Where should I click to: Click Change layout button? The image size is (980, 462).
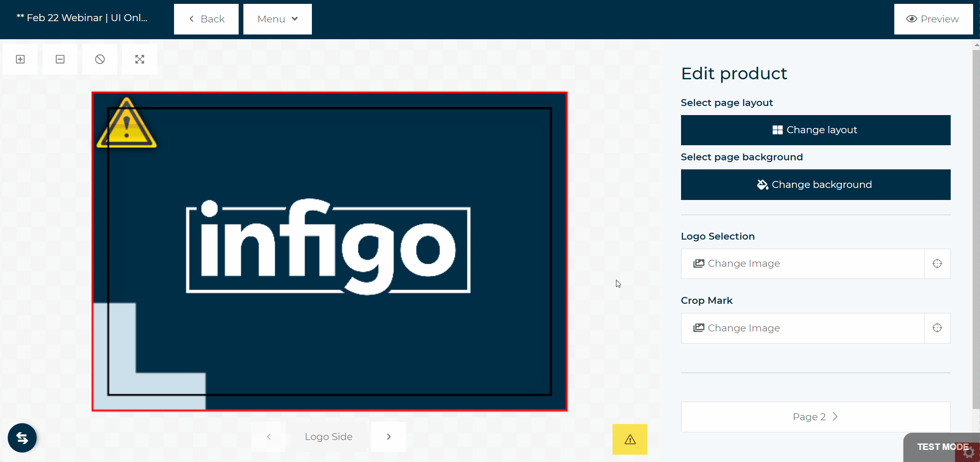coord(815,130)
